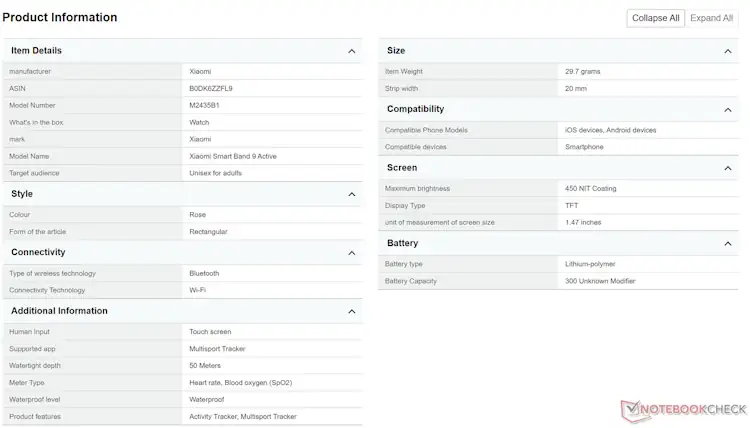This screenshot has height=428, width=750.
Task: Collapse the Item Details section chevron
Action: click(352, 51)
